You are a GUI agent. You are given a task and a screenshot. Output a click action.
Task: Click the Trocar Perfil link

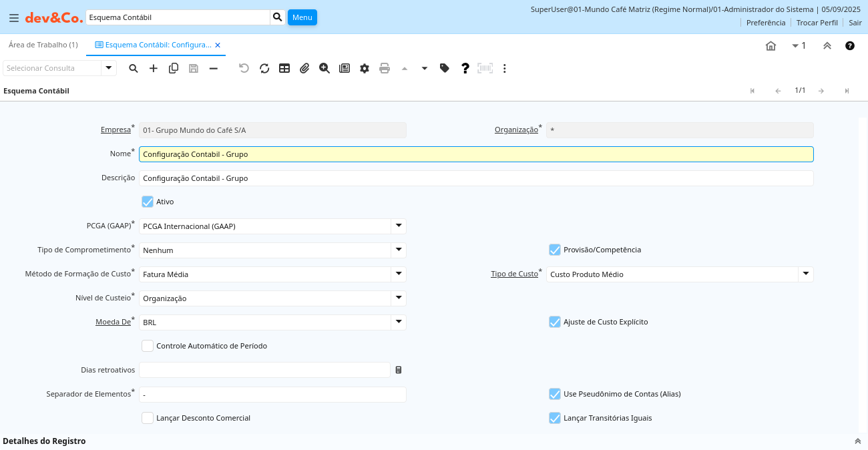click(817, 23)
